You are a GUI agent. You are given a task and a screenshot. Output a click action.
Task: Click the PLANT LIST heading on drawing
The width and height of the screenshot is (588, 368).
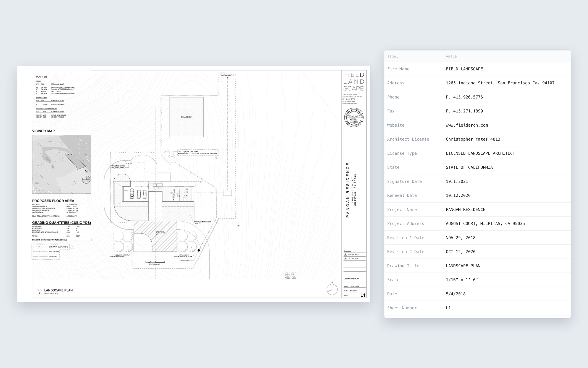[42, 77]
